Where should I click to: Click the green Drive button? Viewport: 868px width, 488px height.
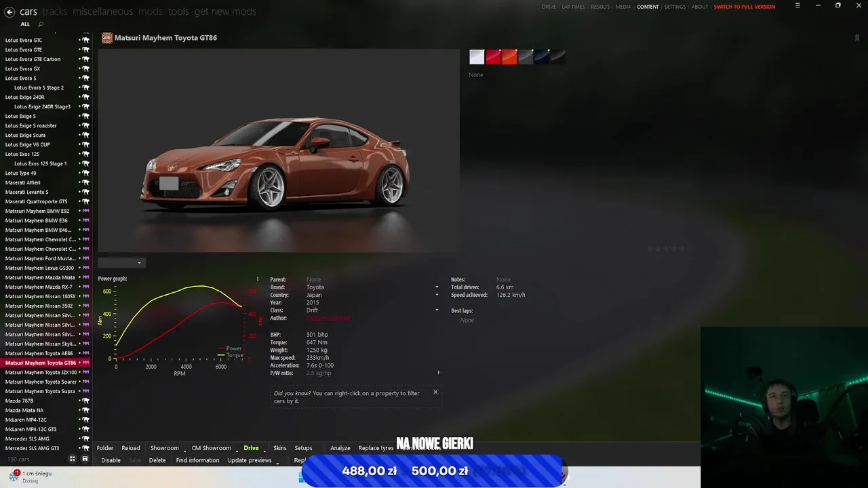pyautogui.click(x=251, y=448)
